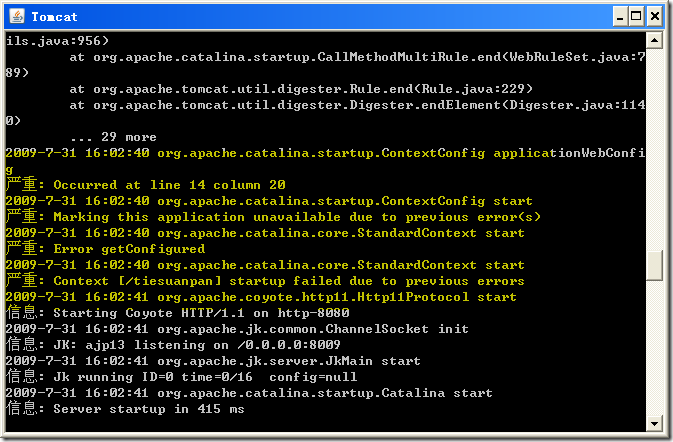Click the Tomcat title bar text
This screenshot has width=673, height=442.
pyautogui.click(x=55, y=17)
